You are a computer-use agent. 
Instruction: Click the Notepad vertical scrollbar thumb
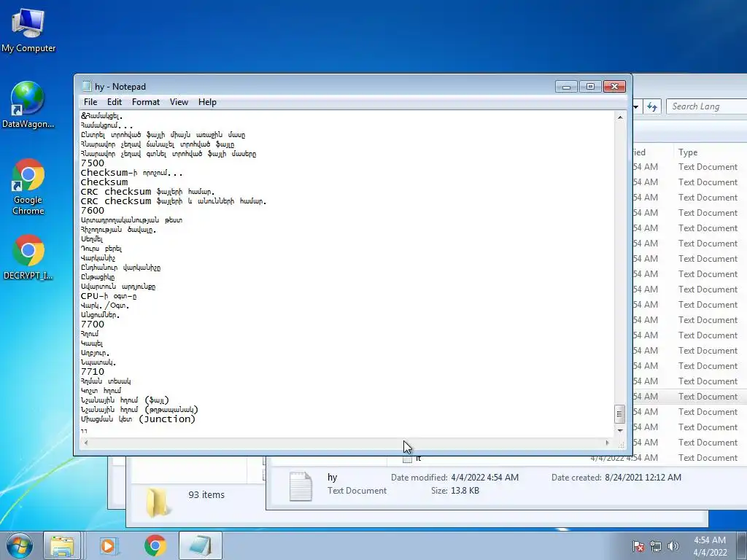(620, 414)
